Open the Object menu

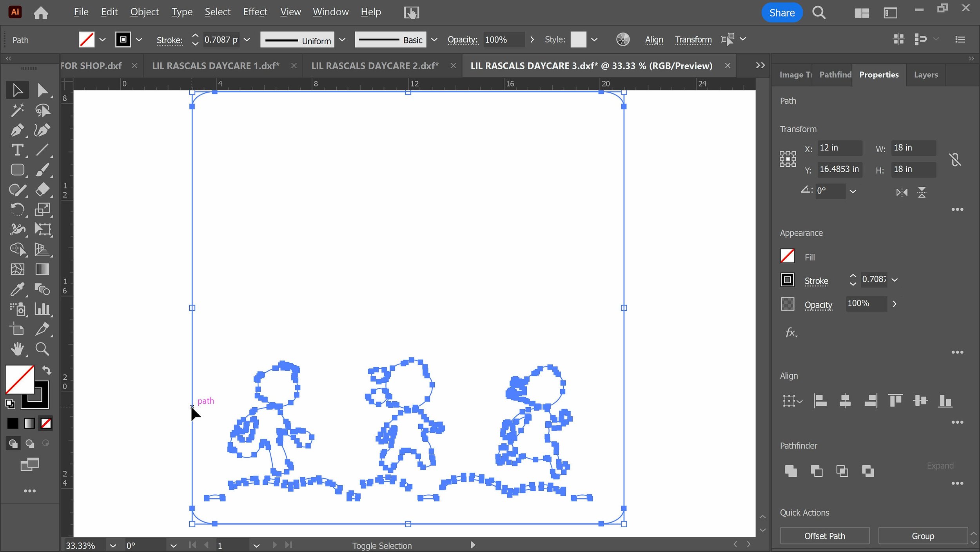tap(144, 12)
